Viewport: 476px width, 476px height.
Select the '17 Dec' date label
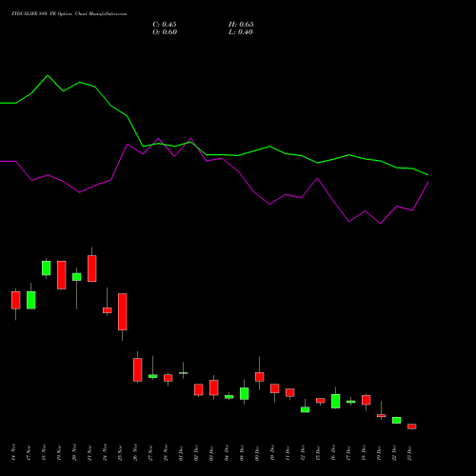pos(348,452)
